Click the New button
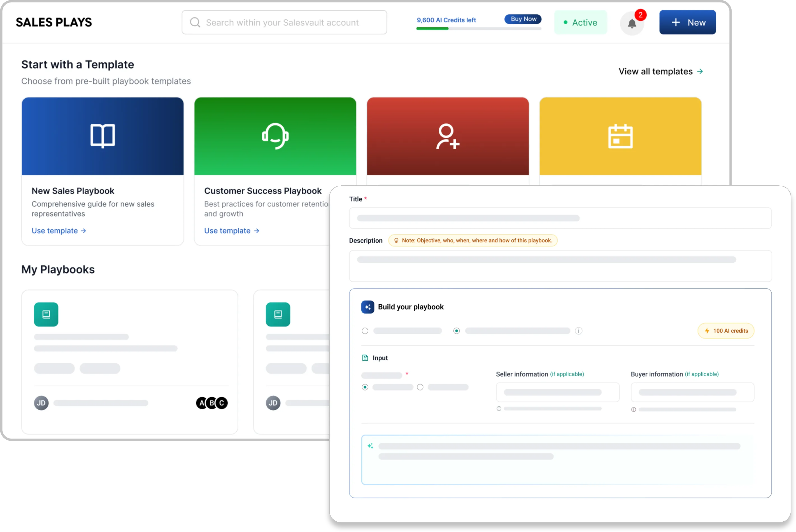 pyautogui.click(x=687, y=22)
